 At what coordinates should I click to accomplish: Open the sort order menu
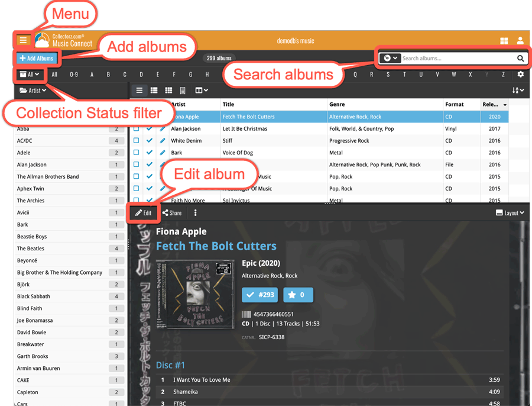click(518, 91)
